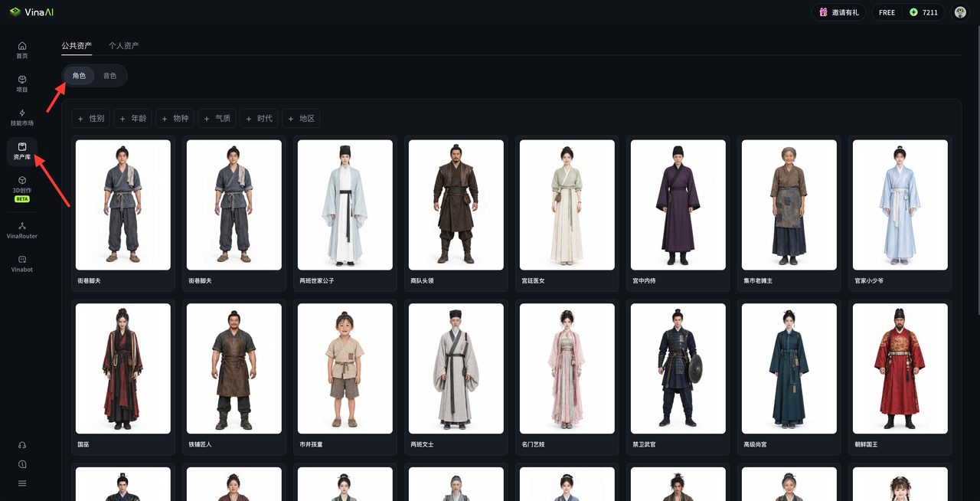
Task: Select the 两班世家公子 character thumbnail
Action: (x=345, y=205)
